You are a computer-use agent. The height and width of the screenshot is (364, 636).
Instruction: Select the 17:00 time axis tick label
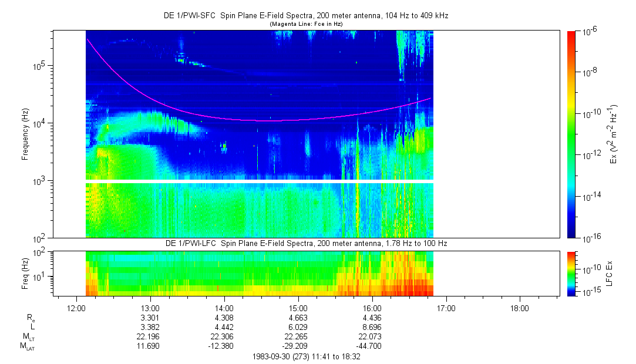[446, 308]
